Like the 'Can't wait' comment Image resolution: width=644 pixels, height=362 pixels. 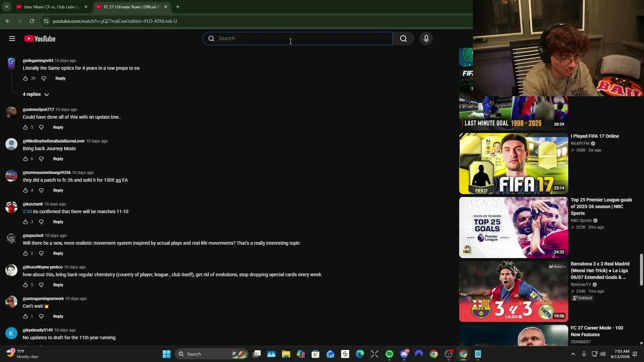(x=25, y=316)
